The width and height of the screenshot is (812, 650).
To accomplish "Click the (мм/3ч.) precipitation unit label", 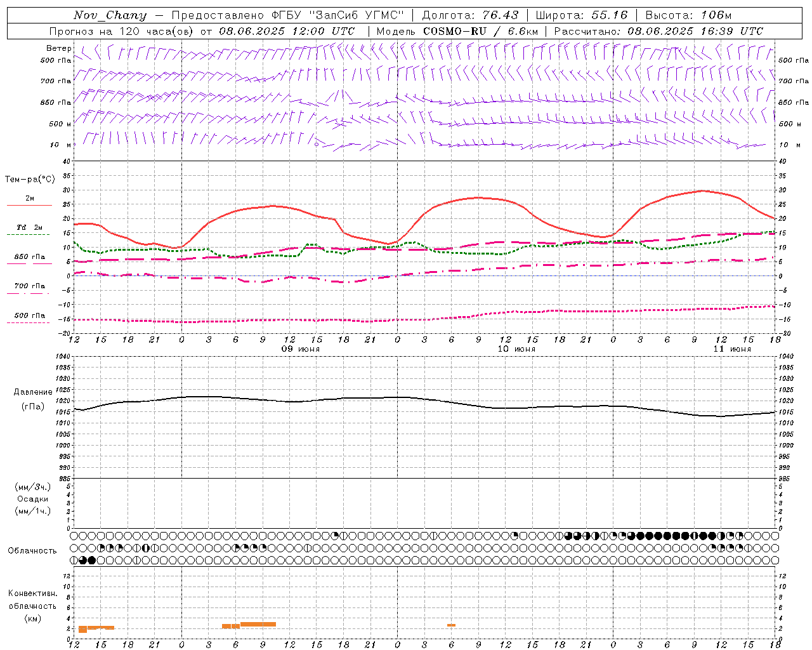I will coord(33,487).
